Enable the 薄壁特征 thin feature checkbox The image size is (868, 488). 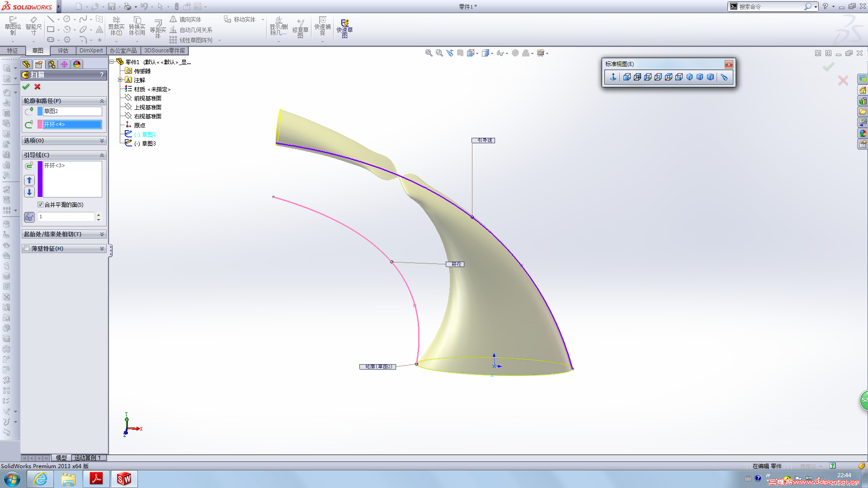point(27,249)
